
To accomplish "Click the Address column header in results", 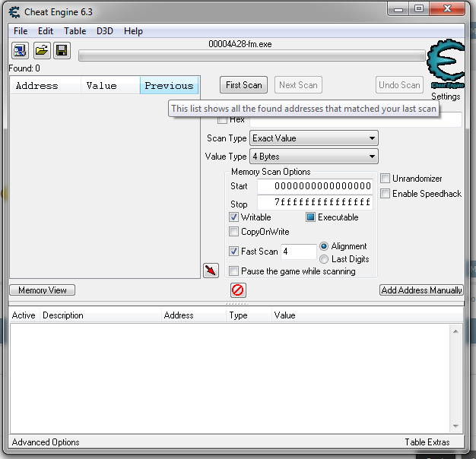I will coord(46,86).
